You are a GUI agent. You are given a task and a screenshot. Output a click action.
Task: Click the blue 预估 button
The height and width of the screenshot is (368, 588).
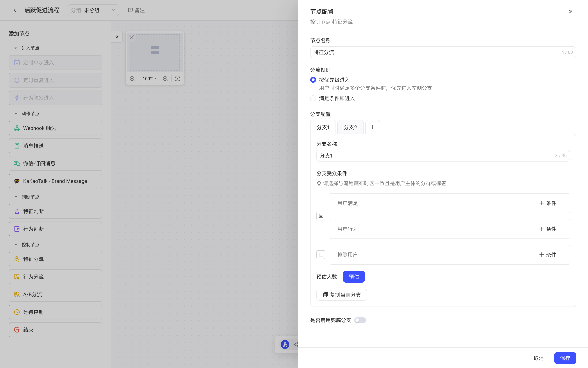pos(354,277)
